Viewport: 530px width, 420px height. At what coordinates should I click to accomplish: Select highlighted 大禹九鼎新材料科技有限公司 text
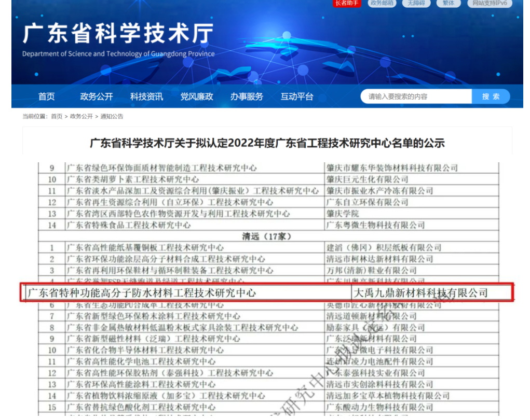420,293
